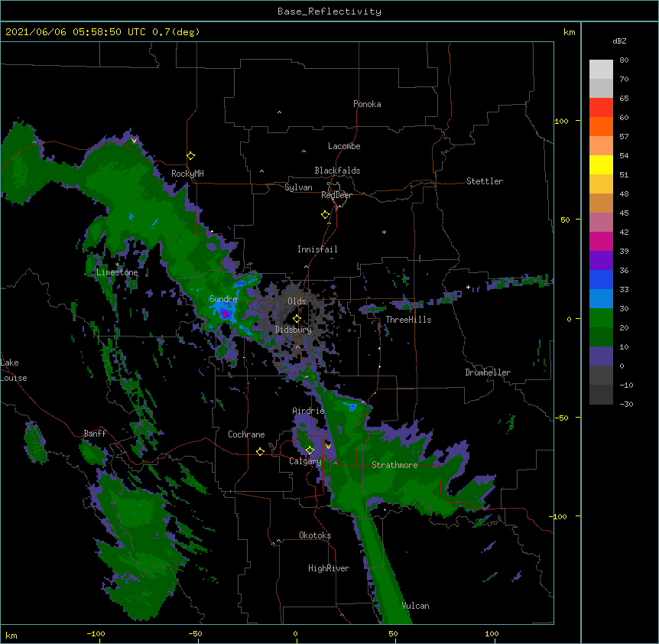659x644 pixels.
Task: Click the HighRiver label
Action: pos(329,568)
